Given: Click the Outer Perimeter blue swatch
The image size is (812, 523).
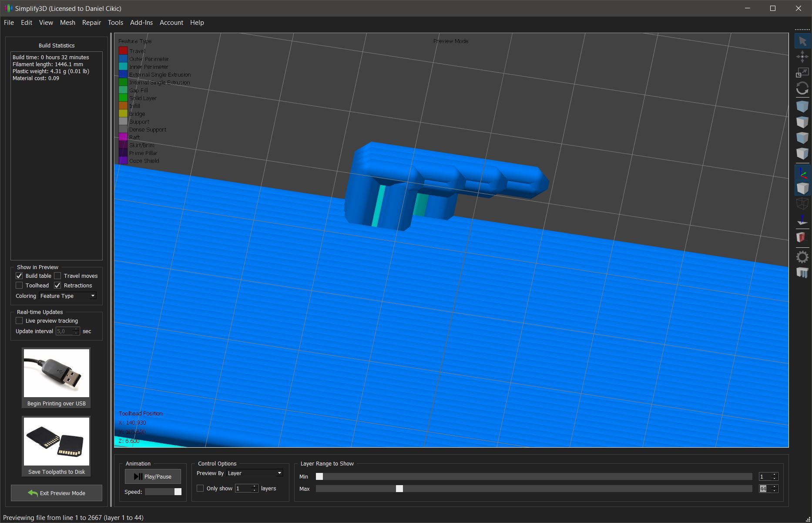Looking at the screenshot, I should click(x=123, y=58).
